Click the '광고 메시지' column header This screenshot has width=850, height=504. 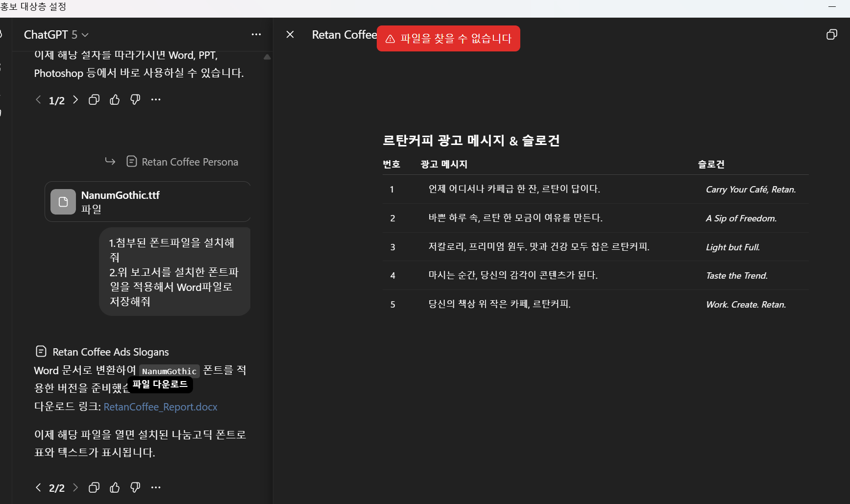pyautogui.click(x=444, y=164)
